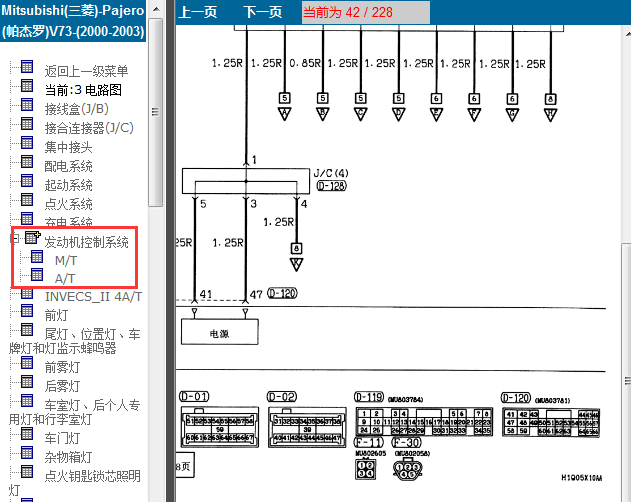Click the icon beside 点火钥匙锁芯照明灯

(x=27, y=471)
